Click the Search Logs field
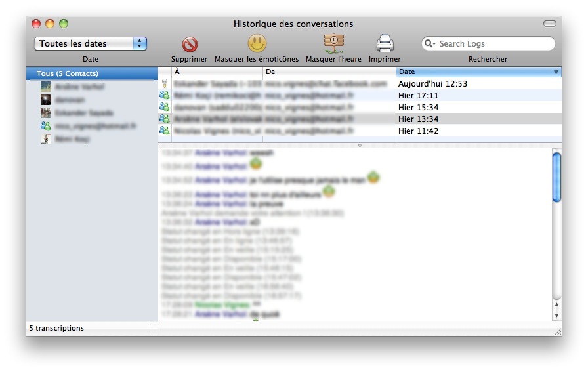588x372 pixels. [x=492, y=44]
